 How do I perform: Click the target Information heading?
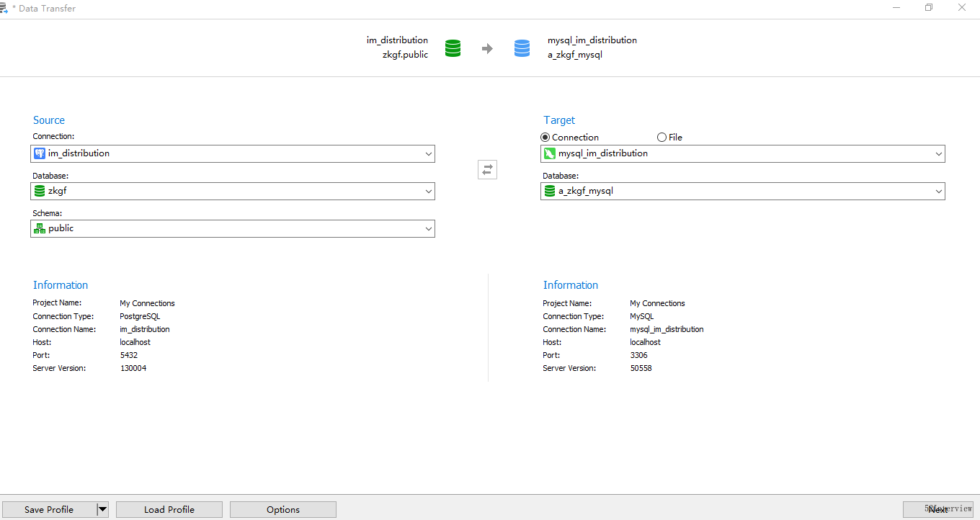click(571, 285)
